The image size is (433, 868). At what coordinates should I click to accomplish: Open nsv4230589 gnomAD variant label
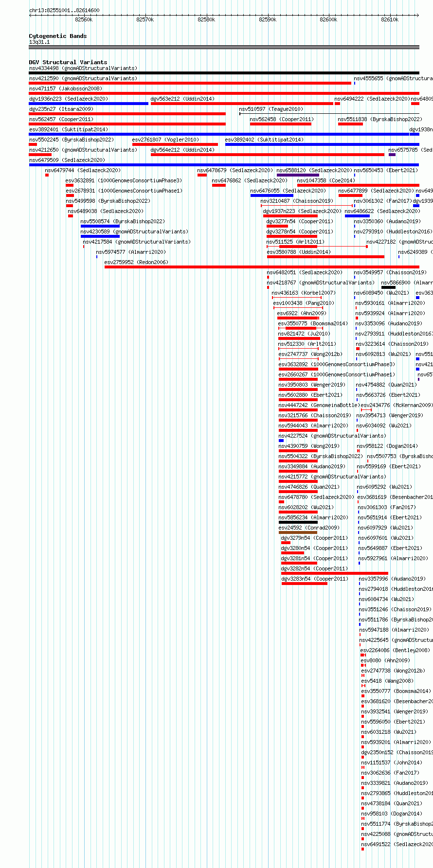(134, 231)
